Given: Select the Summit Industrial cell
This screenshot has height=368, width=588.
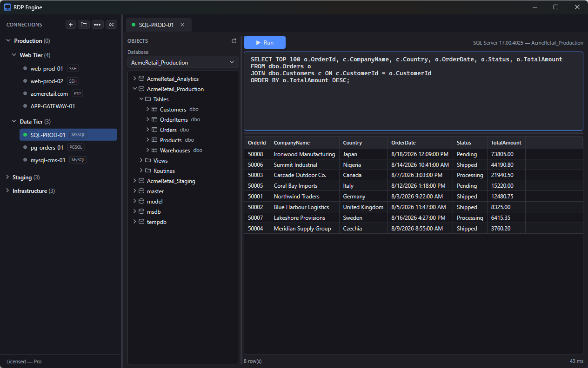Looking at the screenshot, I should click(x=304, y=164).
